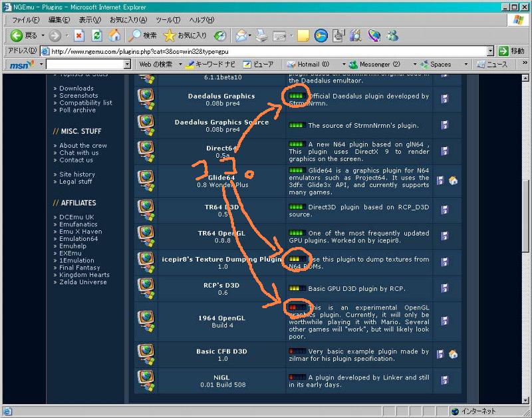Go to the Home page icon
Image resolution: width=532 pixels, height=418 pixels.
click(x=114, y=35)
